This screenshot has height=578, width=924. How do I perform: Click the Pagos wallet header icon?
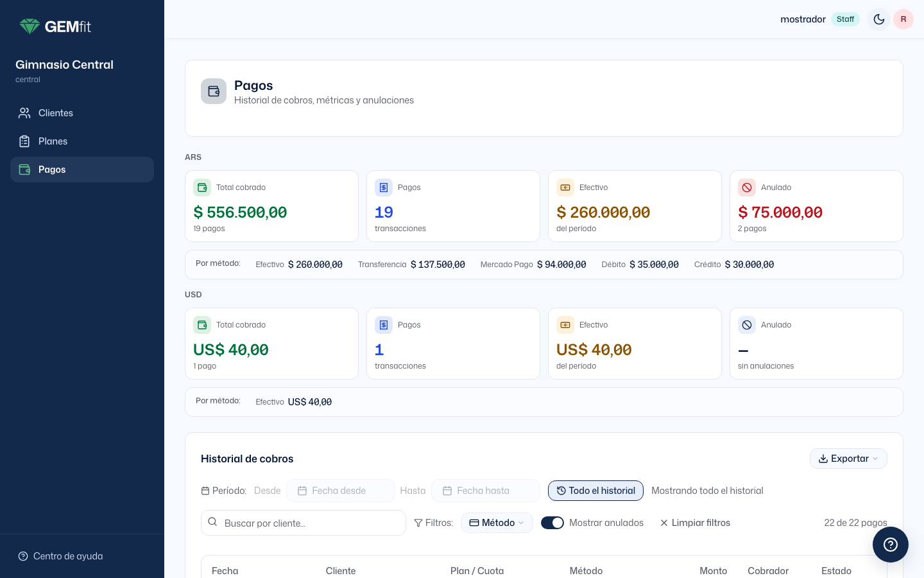[x=214, y=91]
